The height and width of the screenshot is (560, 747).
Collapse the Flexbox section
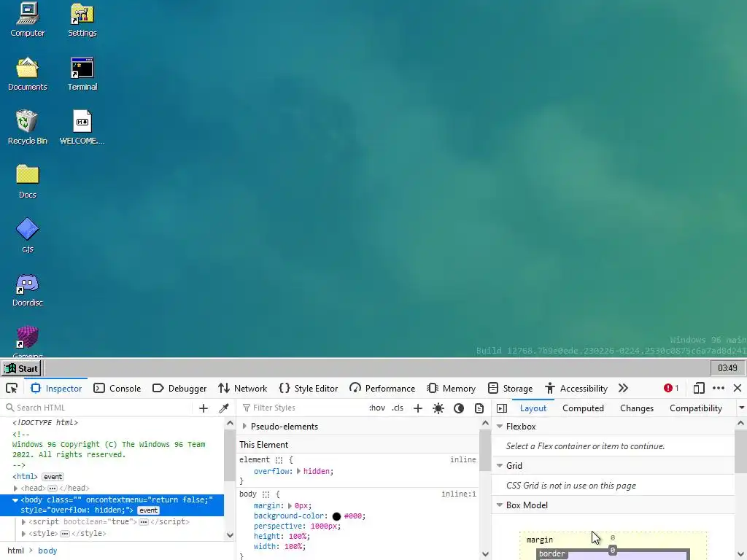pyautogui.click(x=500, y=426)
